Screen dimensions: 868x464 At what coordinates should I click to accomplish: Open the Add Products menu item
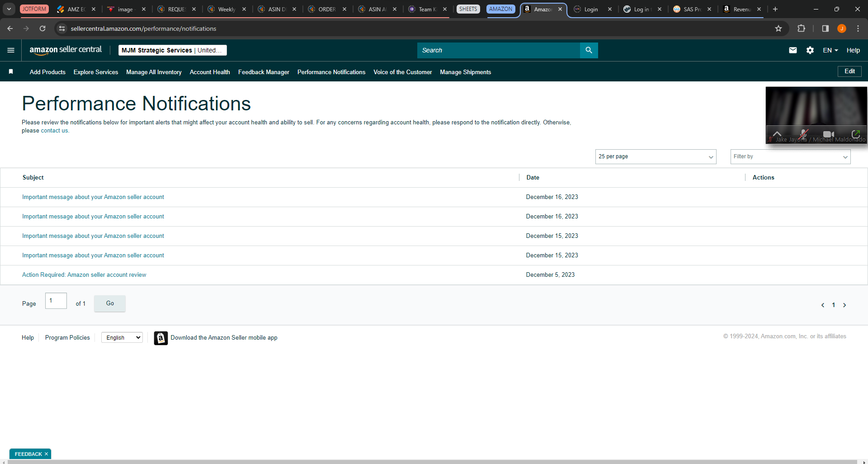[x=47, y=72]
